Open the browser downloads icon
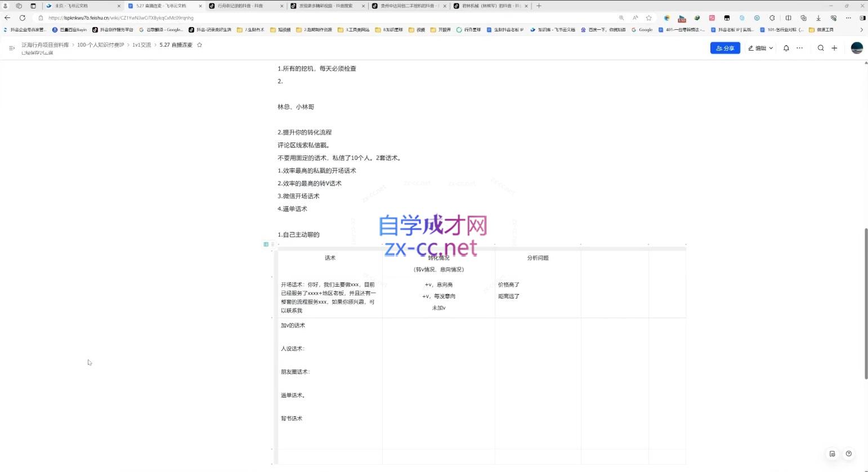868x472 pixels. point(817,17)
